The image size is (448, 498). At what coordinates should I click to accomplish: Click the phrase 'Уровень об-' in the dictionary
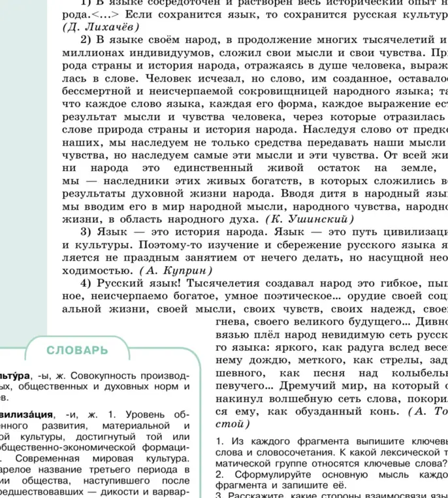click(157, 415)
